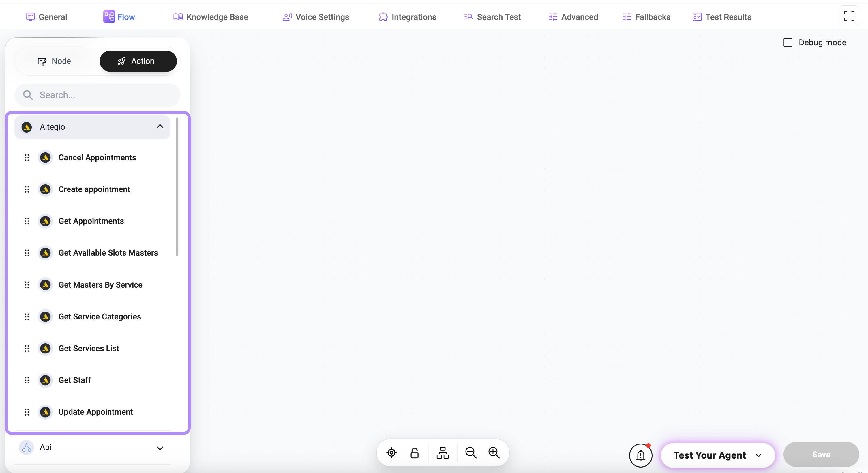Click the Save button
The height and width of the screenshot is (473, 868).
821,455
